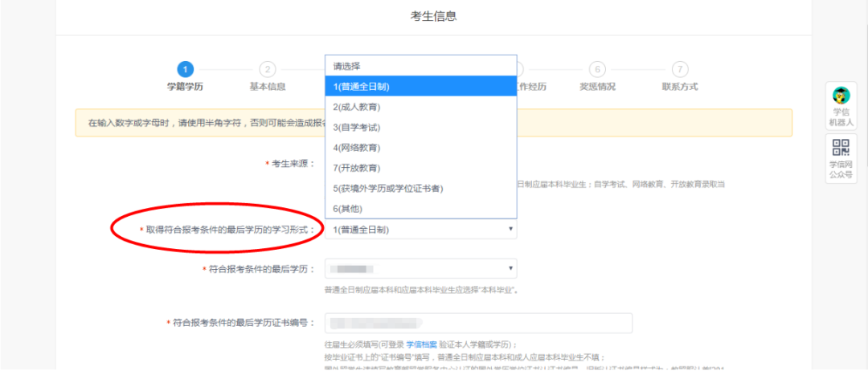This screenshot has width=868, height=371.
Task: Click the step 6 number circle
Action: coord(597,69)
